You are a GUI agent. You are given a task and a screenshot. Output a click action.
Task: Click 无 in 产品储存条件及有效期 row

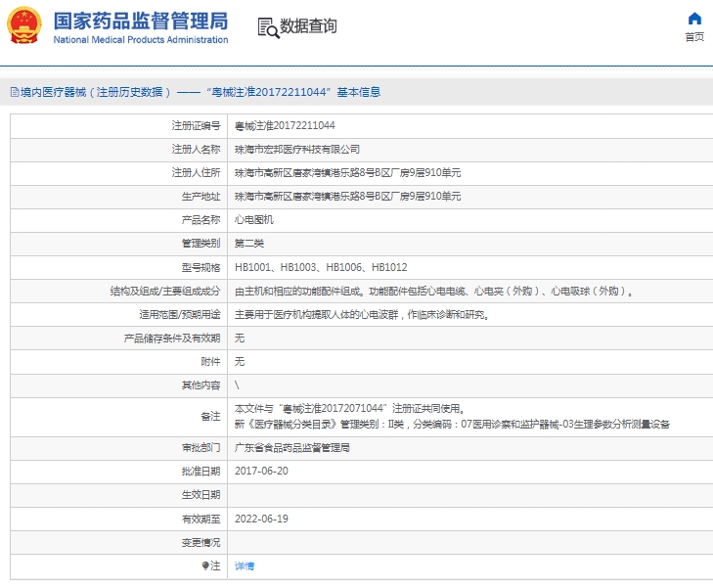point(240,338)
